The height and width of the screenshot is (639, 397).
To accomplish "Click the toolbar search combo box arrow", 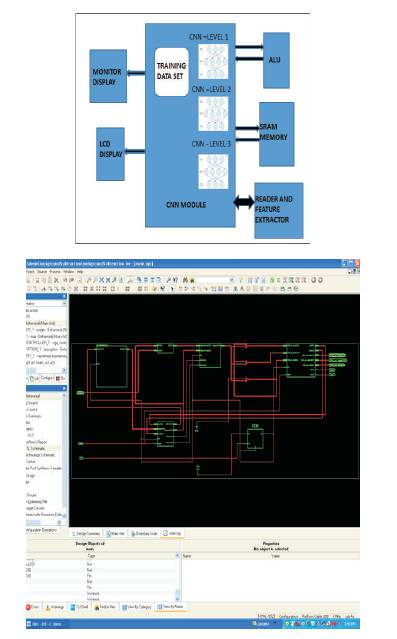I will point(232,280).
